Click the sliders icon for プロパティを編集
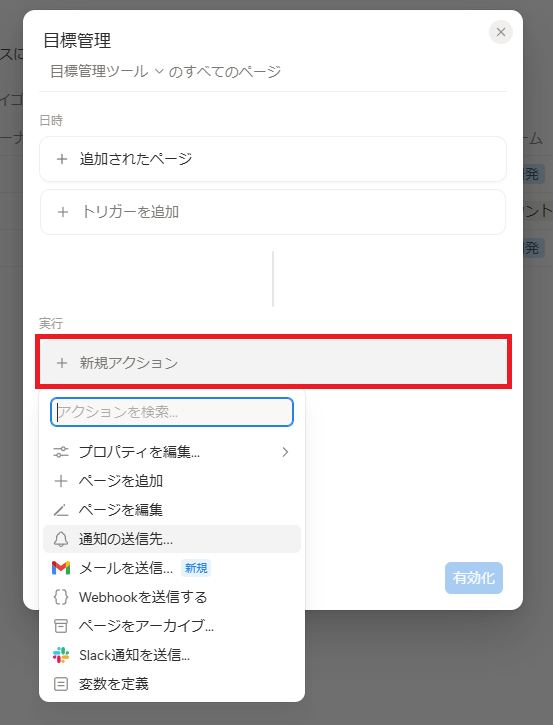The image size is (553, 725). pos(61,452)
